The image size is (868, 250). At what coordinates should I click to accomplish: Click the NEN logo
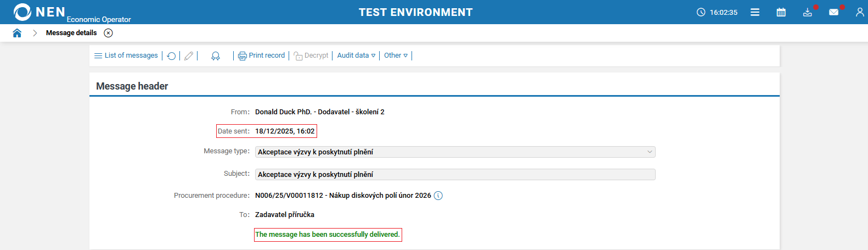(x=40, y=12)
